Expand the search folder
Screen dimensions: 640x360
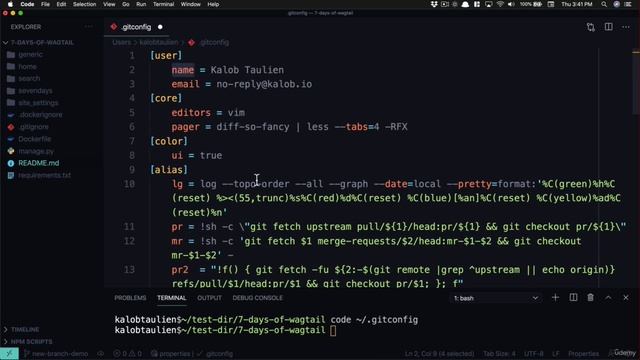coord(29,78)
